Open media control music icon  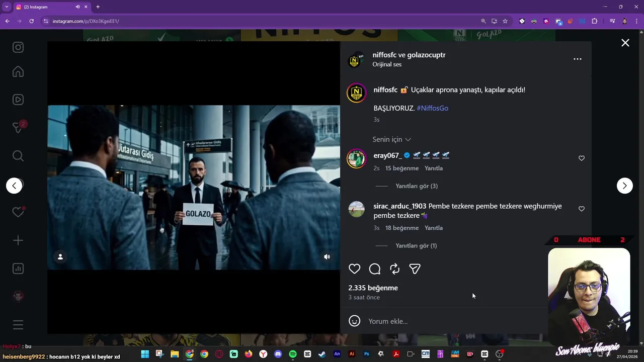click(x=612, y=21)
